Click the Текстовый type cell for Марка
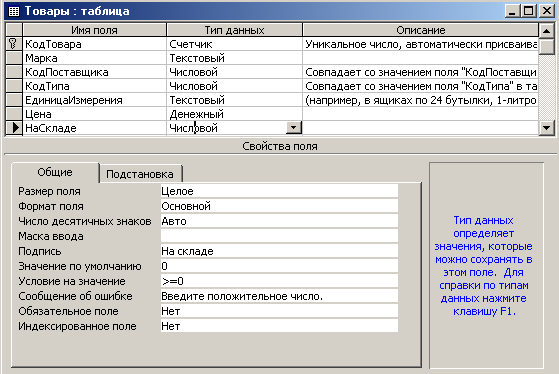The image size is (559, 374). [234, 58]
